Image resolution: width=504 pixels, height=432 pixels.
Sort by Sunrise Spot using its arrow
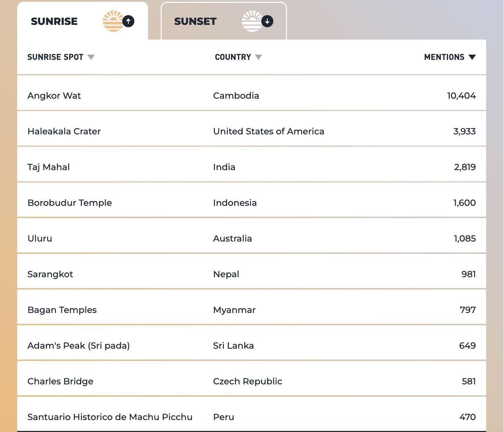(91, 57)
